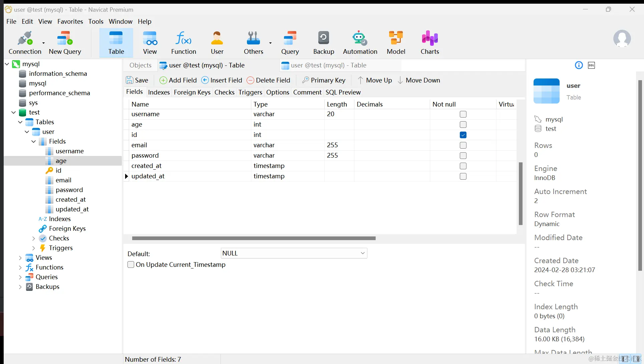
Task: Switch to the Objects tab
Action: coord(140,65)
